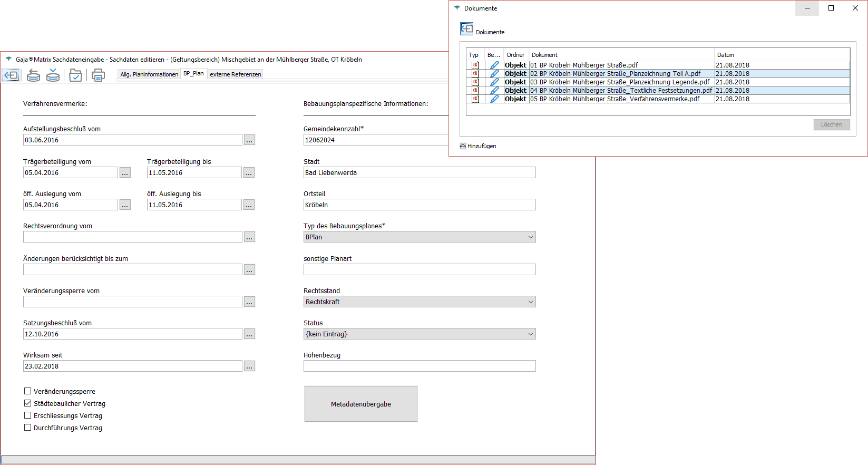Click into the Höhenbezug input field
The height and width of the screenshot is (465, 868).
click(420, 366)
